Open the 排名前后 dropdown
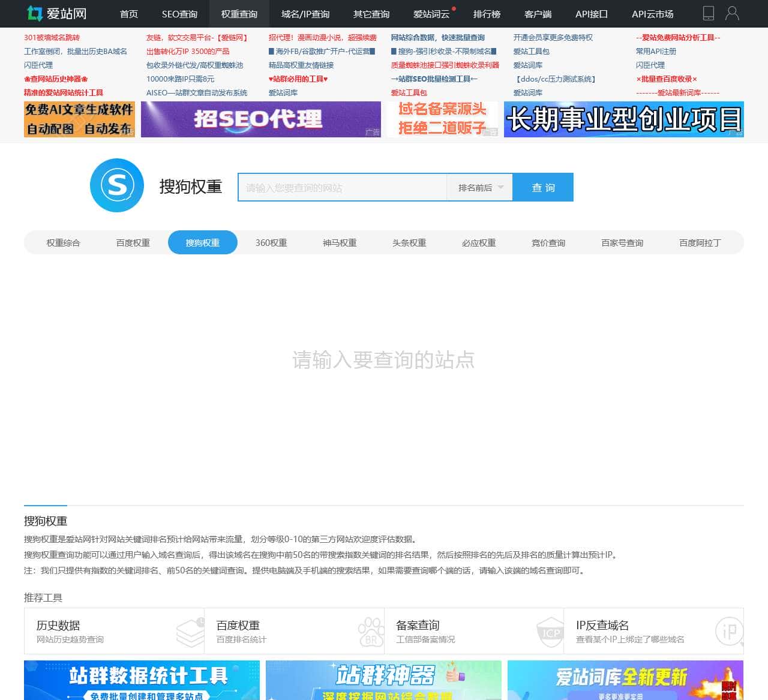The height and width of the screenshot is (700, 768). [x=479, y=188]
